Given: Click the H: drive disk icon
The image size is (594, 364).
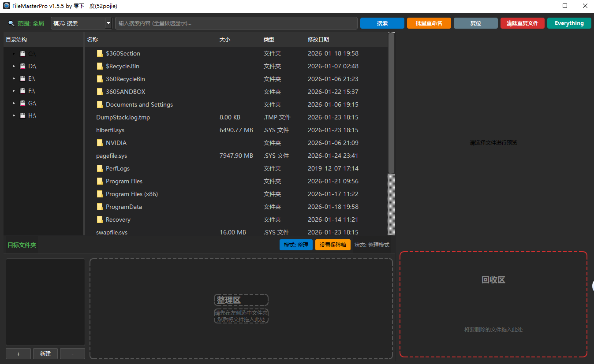Looking at the screenshot, I should click(22, 115).
